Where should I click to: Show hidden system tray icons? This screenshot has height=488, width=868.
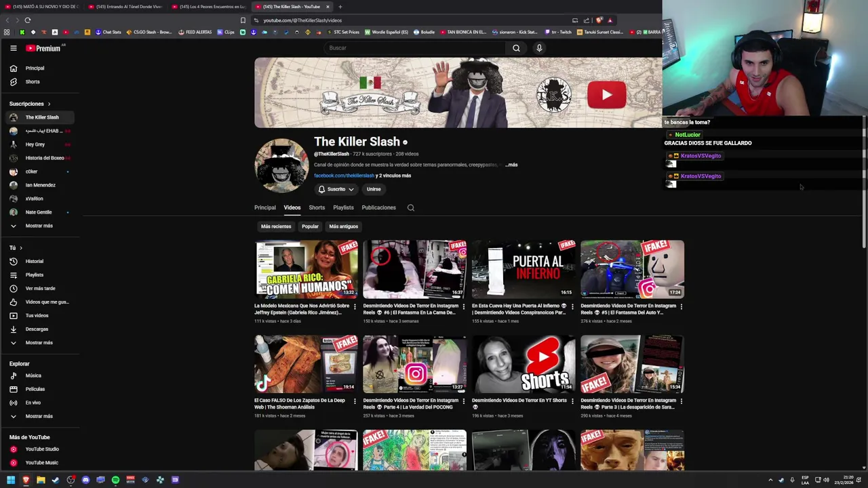(x=770, y=480)
